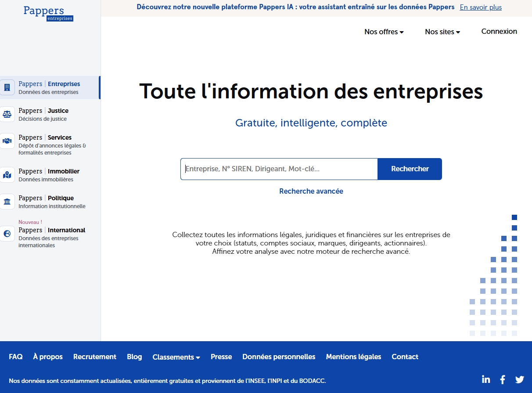The width and height of the screenshot is (532, 393).
Task: Click the map icon beside Pappers Immobilier
Action: tap(7, 175)
